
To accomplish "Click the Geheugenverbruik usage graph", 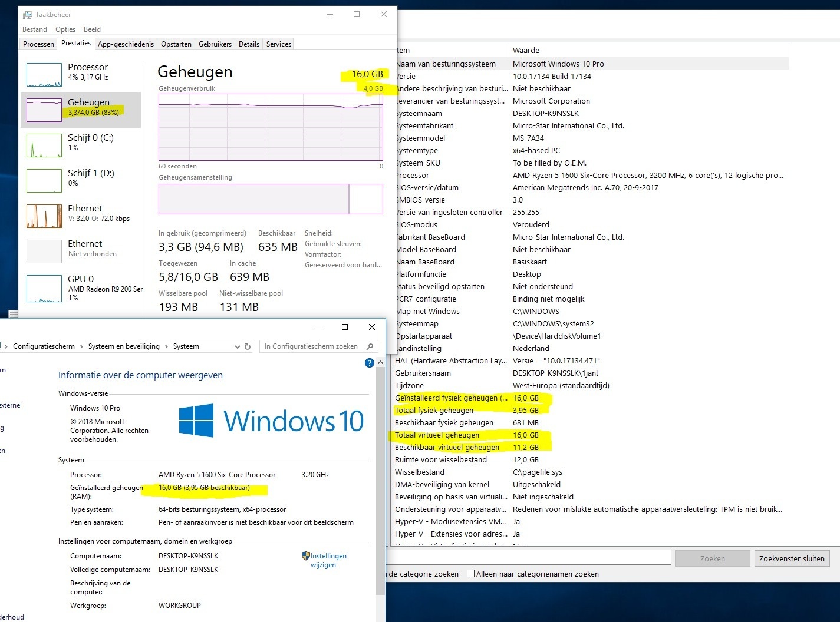I will tap(271, 127).
